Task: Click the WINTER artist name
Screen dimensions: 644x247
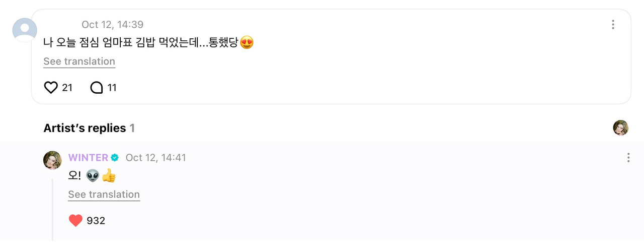Action: [x=89, y=158]
